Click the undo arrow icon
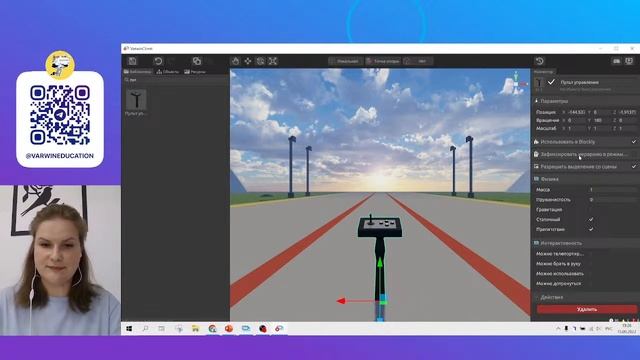The height and width of the screenshot is (360, 640). coord(158,61)
